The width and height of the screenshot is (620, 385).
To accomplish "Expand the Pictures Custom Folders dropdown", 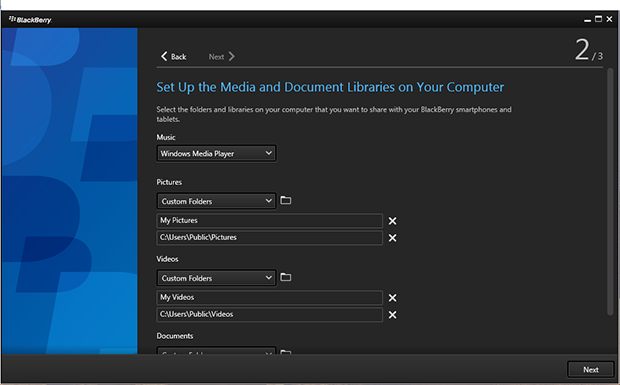I will 217,201.
